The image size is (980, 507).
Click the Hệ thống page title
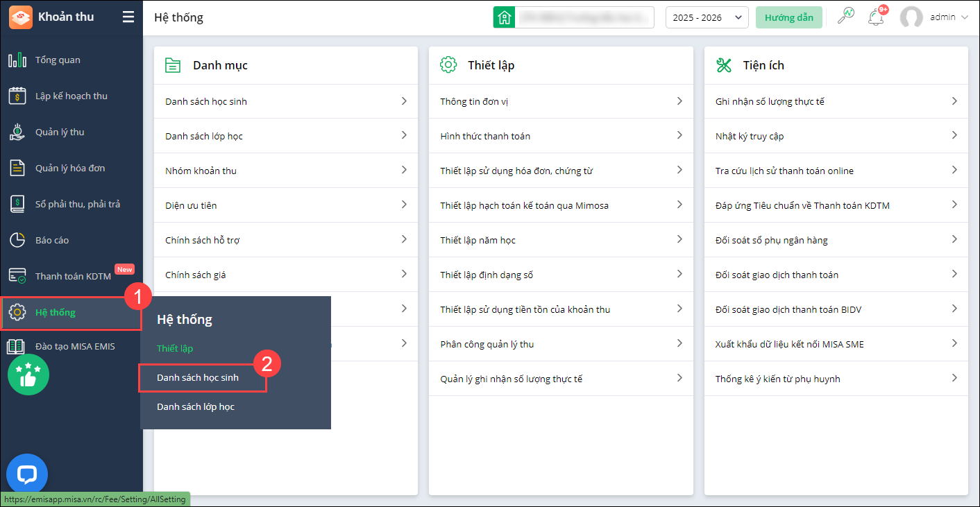tap(179, 17)
